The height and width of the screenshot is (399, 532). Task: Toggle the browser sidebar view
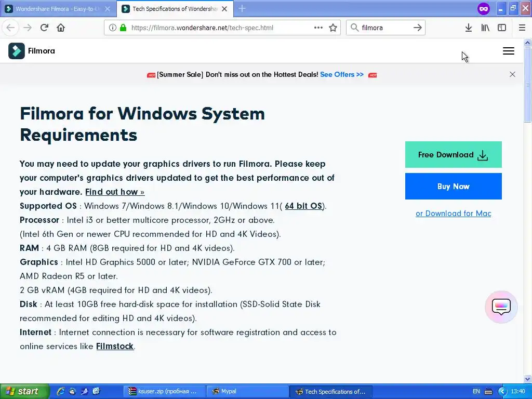pyautogui.click(x=502, y=28)
